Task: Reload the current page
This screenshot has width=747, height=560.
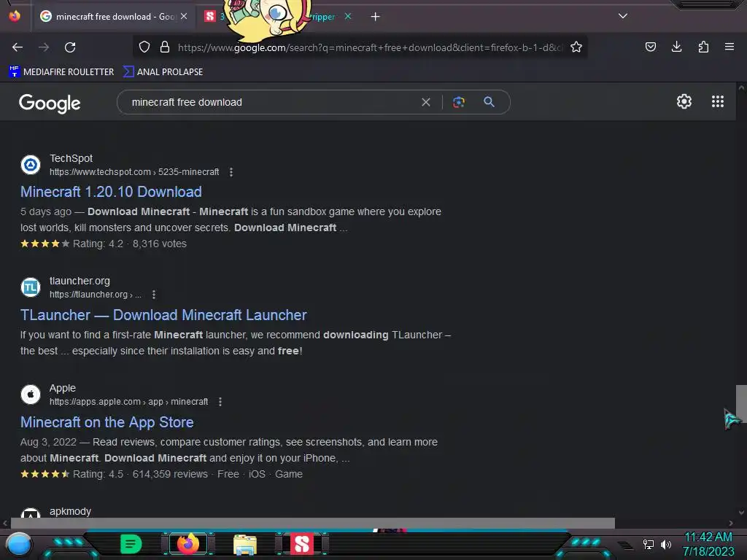Action: tap(70, 47)
